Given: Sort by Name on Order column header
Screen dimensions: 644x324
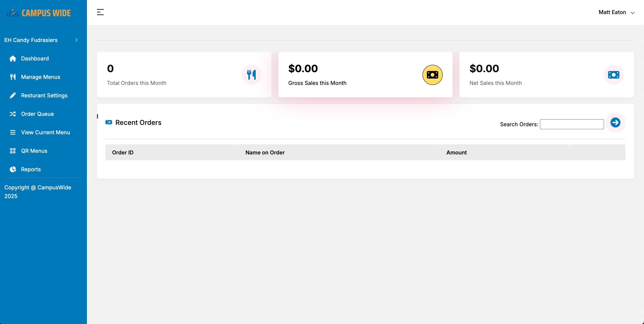Looking at the screenshot, I should pyautogui.click(x=265, y=152).
